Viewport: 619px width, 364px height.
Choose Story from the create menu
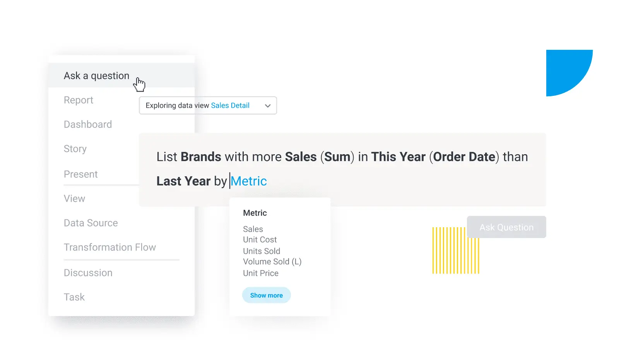(x=75, y=149)
